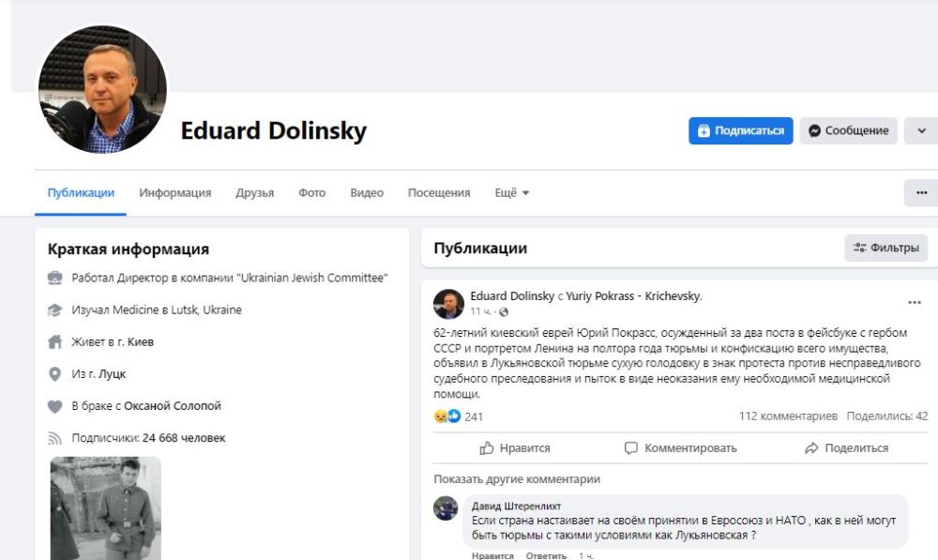Select the Фото tab
The image size is (938, 560).
(312, 193)
